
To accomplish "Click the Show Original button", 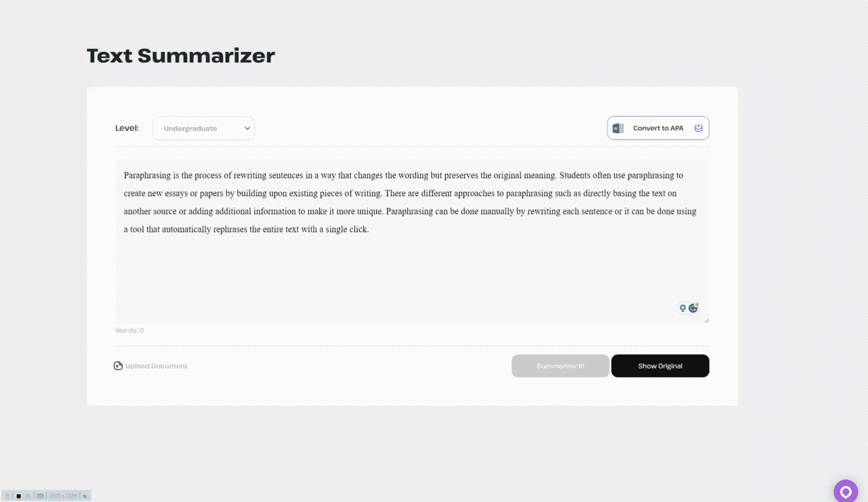I will [x=660, y=366].
